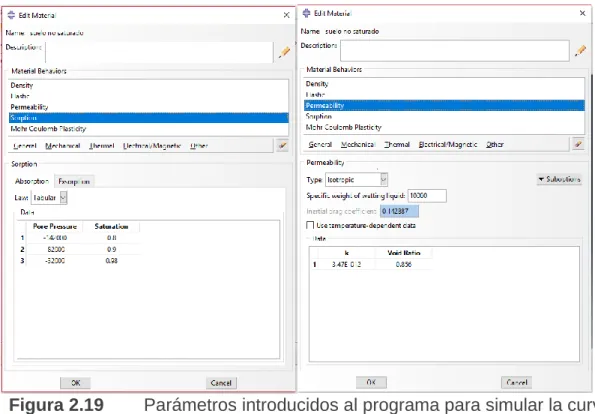Close the left Edit Material dialog

[x=286, y=15]
